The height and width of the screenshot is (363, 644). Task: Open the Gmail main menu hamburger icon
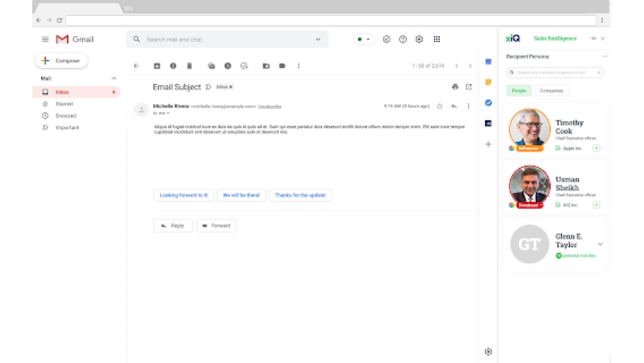pyautogui.click(x=45, y=39)
